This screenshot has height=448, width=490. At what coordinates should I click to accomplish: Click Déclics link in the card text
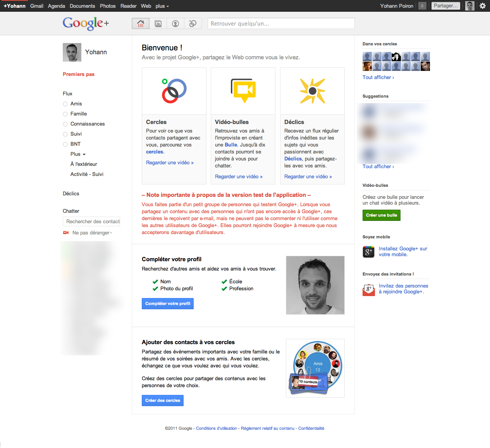tap(293, 159)
